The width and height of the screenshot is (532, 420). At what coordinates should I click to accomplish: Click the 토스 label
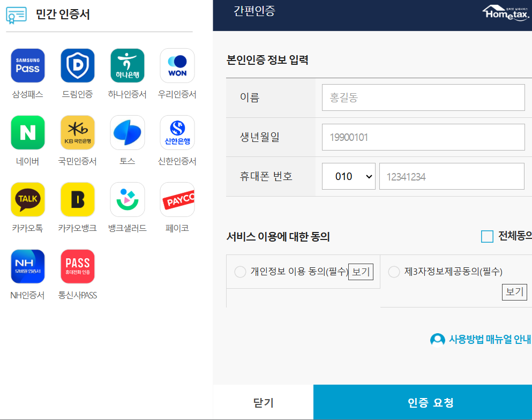[127, 161]
